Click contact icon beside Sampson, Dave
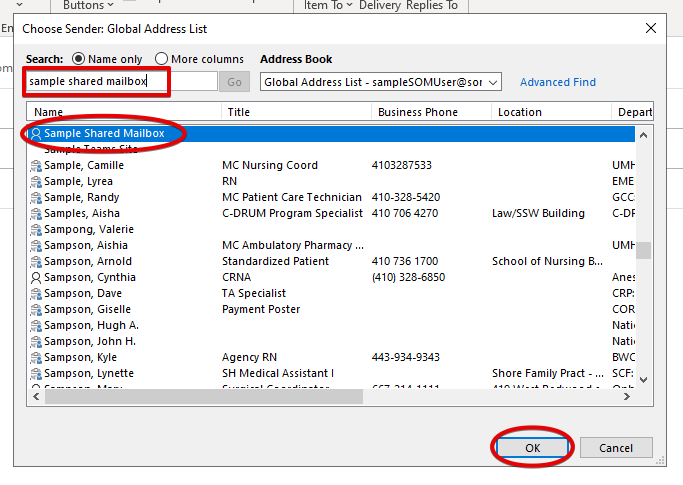683x485 pixels. point(36,293)
